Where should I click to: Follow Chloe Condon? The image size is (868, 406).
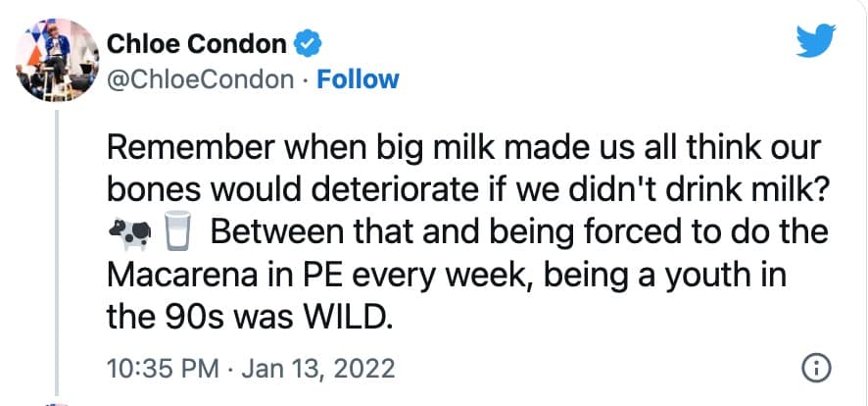(361, 78)
